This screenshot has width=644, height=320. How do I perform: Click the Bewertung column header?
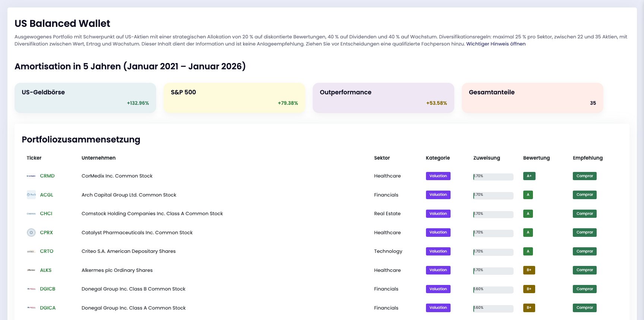pyautogui.click(x=536, y=158)
